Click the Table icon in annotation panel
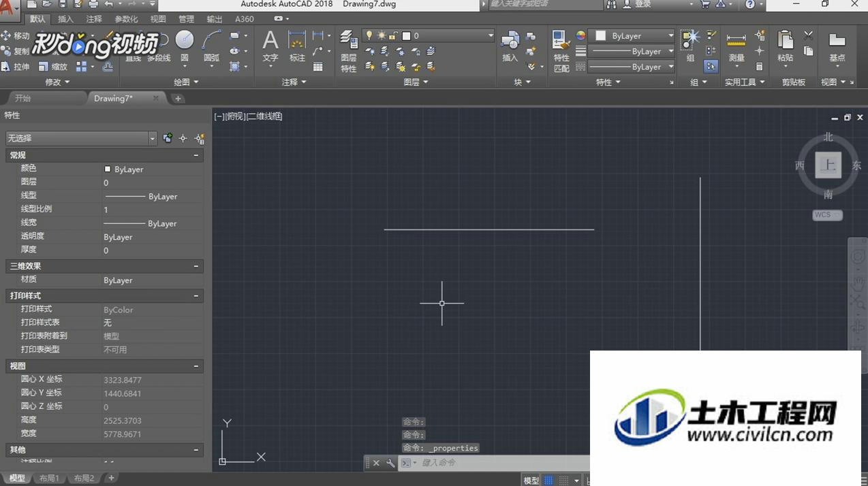The width and height of the screenshot is (868, 486). coord(318,67)
